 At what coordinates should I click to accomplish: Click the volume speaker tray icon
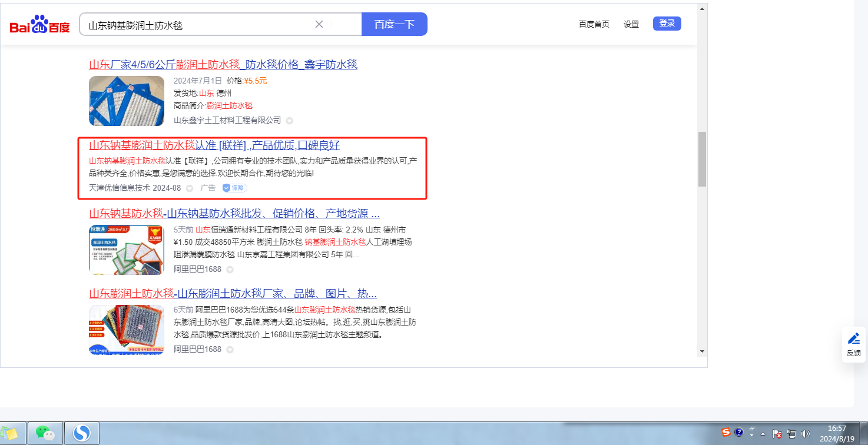[806, 434]
